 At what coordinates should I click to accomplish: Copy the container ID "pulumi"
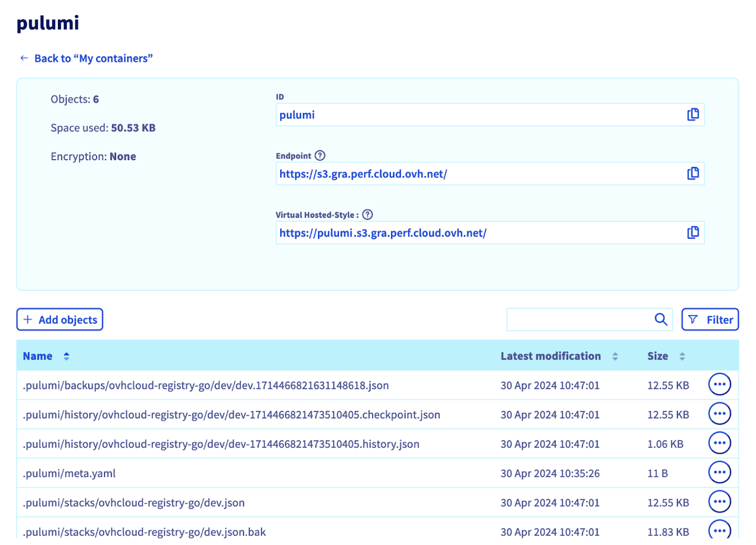tap(693, 114)
